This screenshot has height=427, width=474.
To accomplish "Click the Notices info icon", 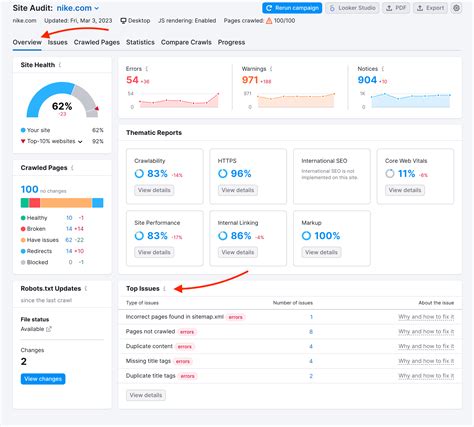I will tap(383, 69).
